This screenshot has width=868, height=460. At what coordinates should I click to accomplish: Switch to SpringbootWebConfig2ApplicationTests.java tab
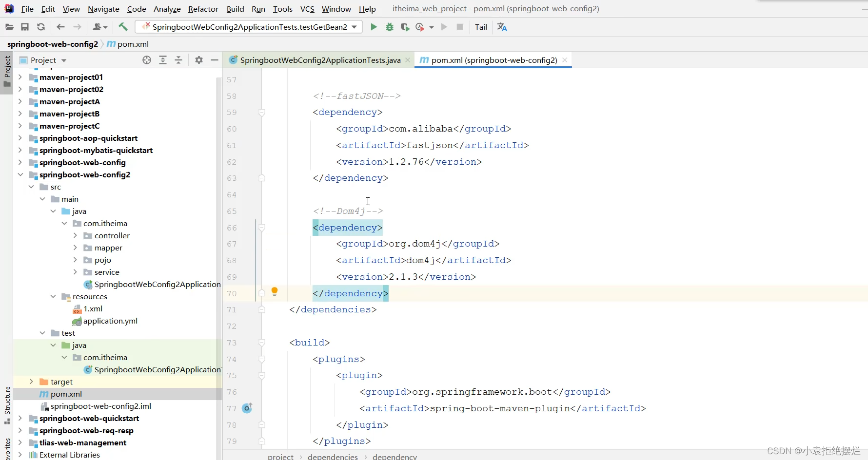(320, 60)
